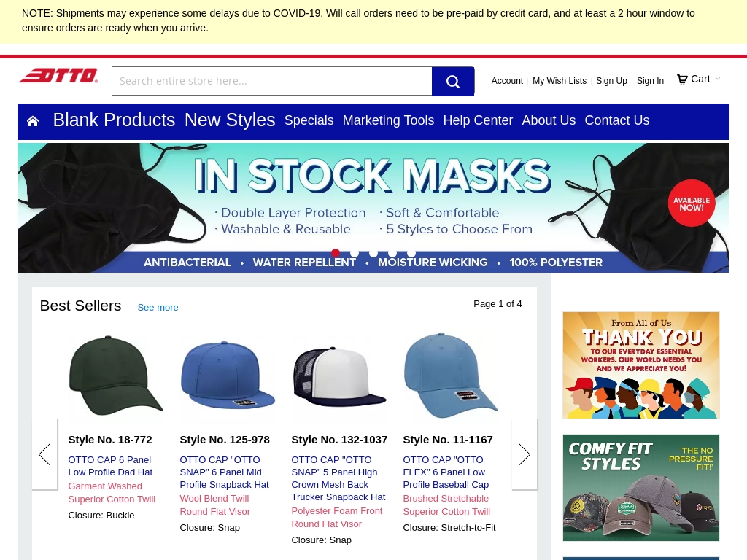The height and width of the screenshot is (560, 747).
Task: Show previous best sellers with left arrow
Action: click(x=44, y=454)
